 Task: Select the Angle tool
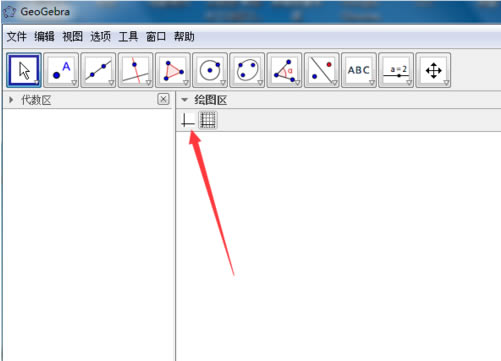(284, 70)
